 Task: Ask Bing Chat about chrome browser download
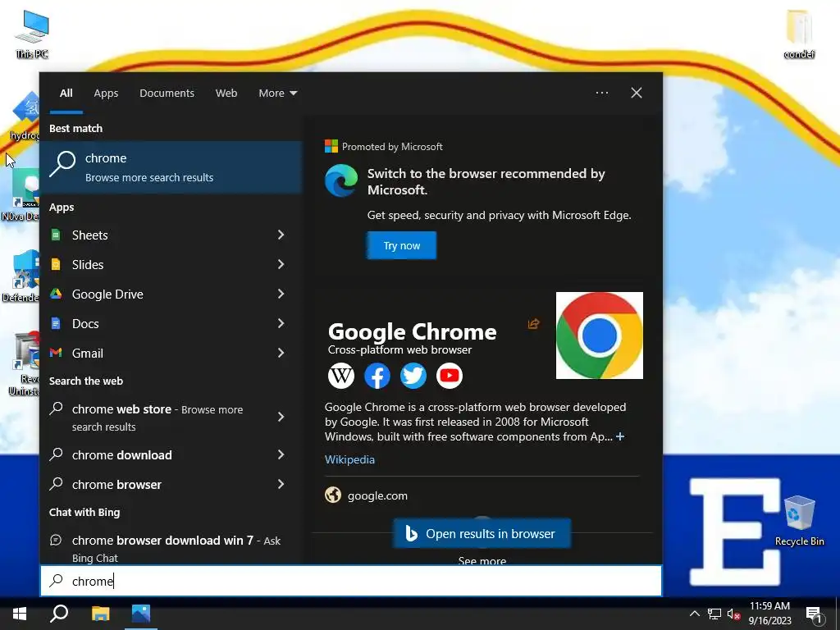point(171,548)
